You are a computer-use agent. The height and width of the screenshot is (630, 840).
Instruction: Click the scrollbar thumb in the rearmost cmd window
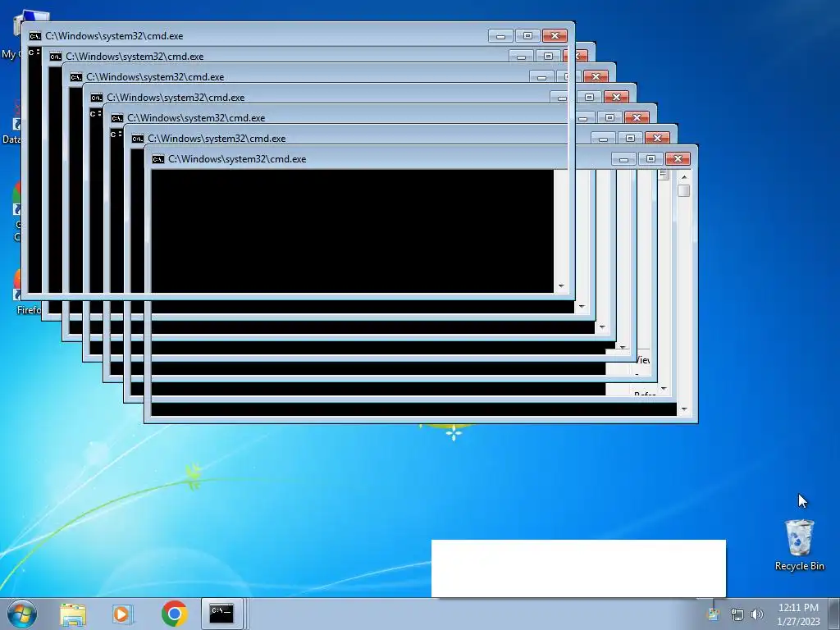tap(683, 190)
